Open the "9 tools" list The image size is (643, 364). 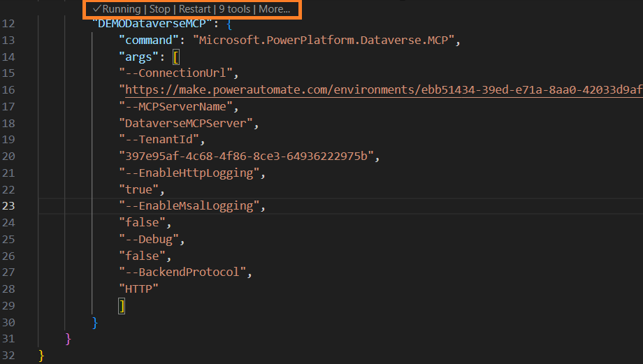(234, 10)
